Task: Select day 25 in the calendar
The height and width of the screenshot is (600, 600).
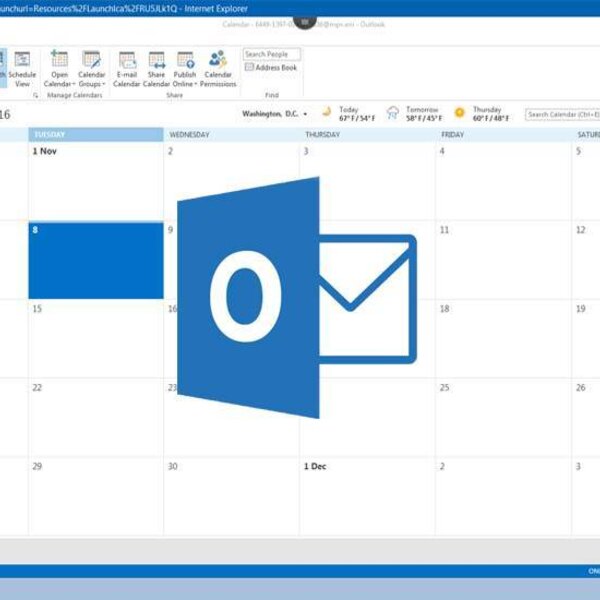Action: (503, 418)
